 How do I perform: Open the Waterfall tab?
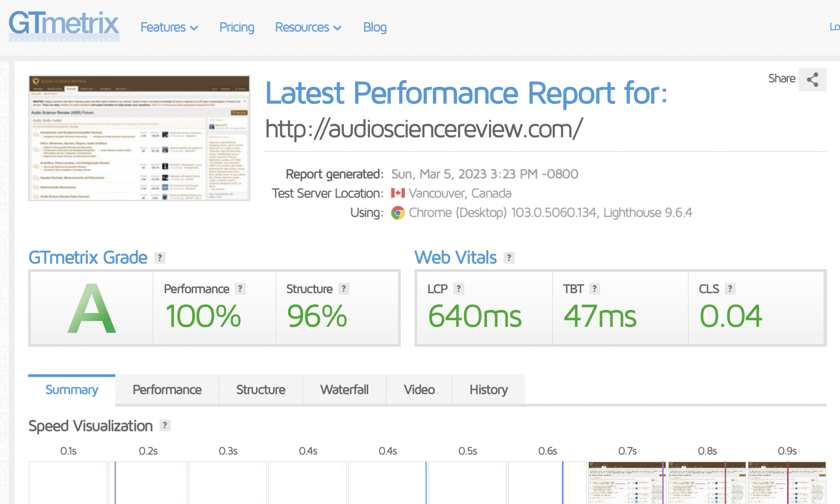345,390
